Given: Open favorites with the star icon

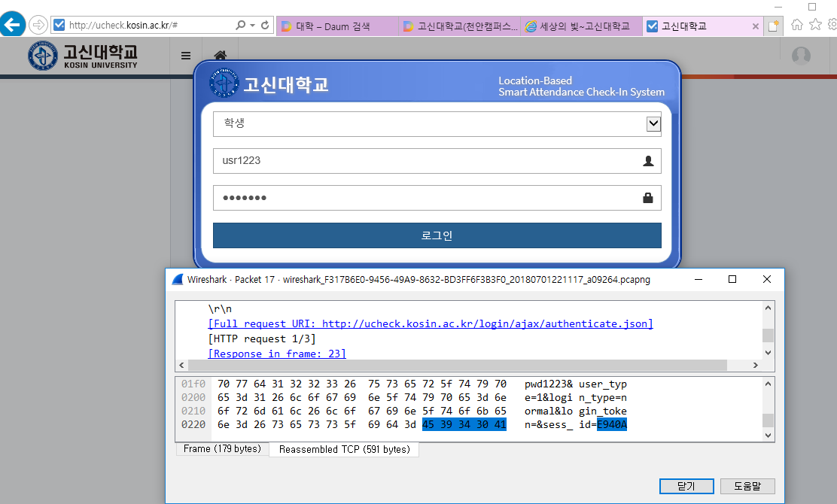Looking at the screenshot, I should pos(815,25).
